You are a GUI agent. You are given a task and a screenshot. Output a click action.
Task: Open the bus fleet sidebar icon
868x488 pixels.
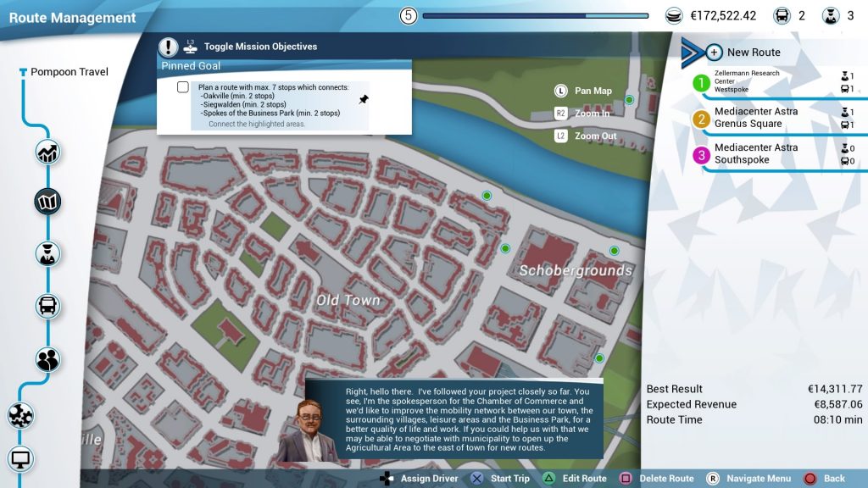click(47, 305)
